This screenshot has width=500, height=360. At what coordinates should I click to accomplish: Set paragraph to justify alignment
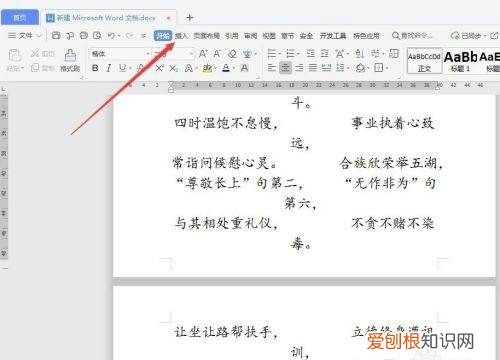pos(313,68)
